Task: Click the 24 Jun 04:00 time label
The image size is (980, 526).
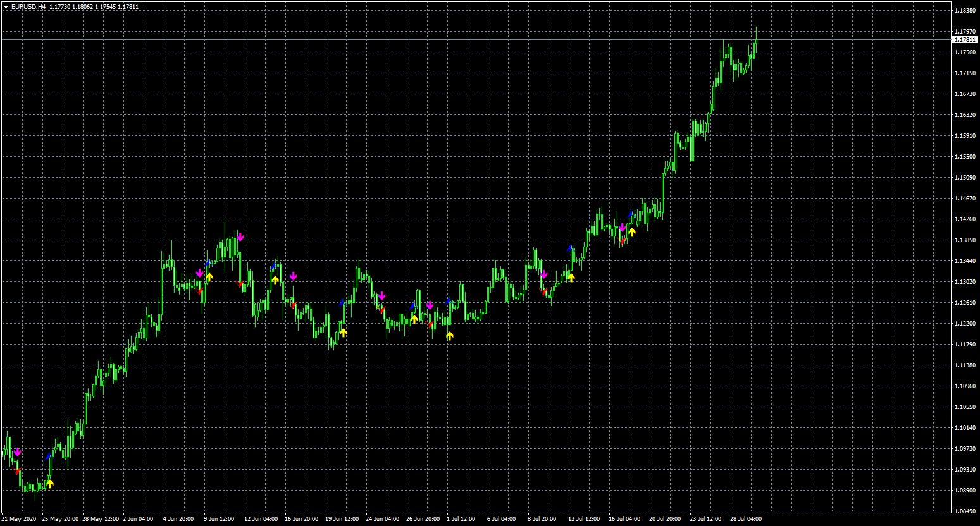Action: (x=383, y=519)
